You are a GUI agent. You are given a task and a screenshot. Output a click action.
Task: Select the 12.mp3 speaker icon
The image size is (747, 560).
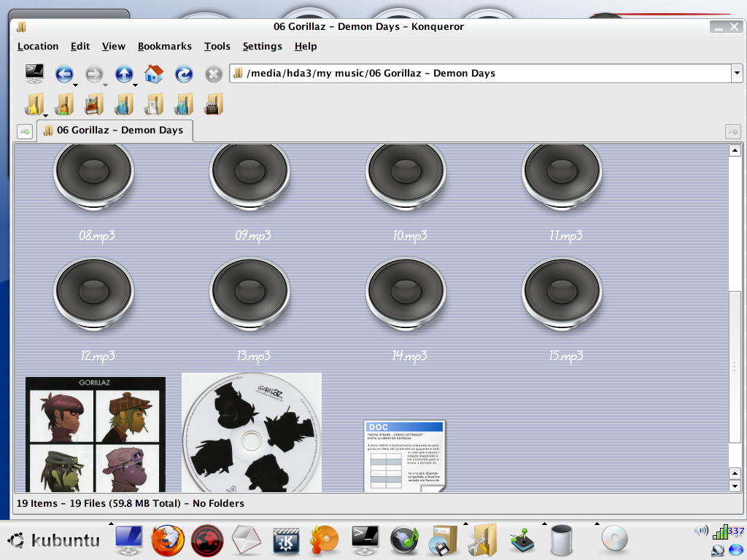(93, 293)
